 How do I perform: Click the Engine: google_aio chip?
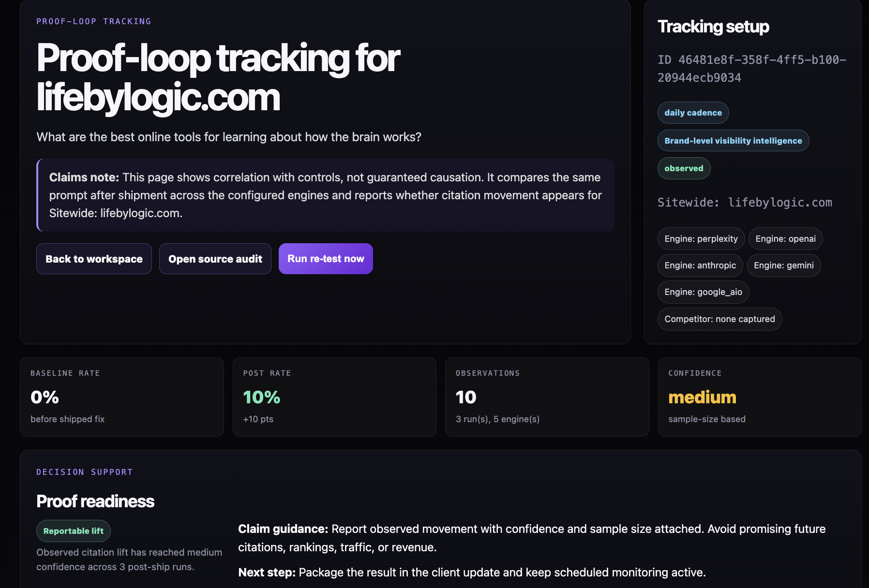coord(703,292)
